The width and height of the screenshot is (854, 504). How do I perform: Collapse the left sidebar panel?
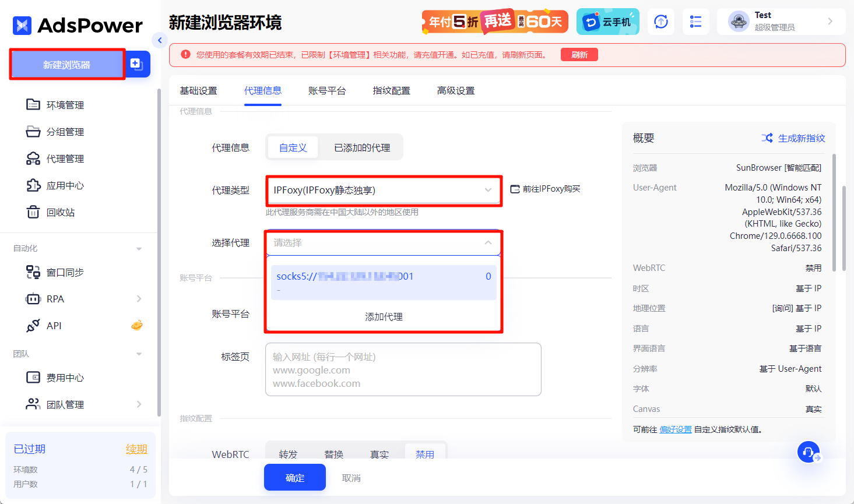point(159,40)
